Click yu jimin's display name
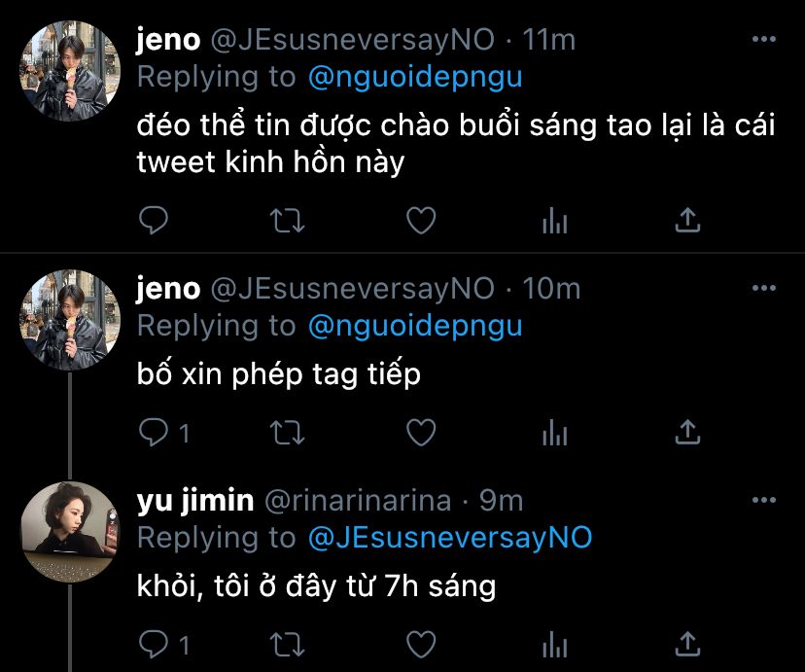This screenshot has height=672, width=805. [195, 501]
